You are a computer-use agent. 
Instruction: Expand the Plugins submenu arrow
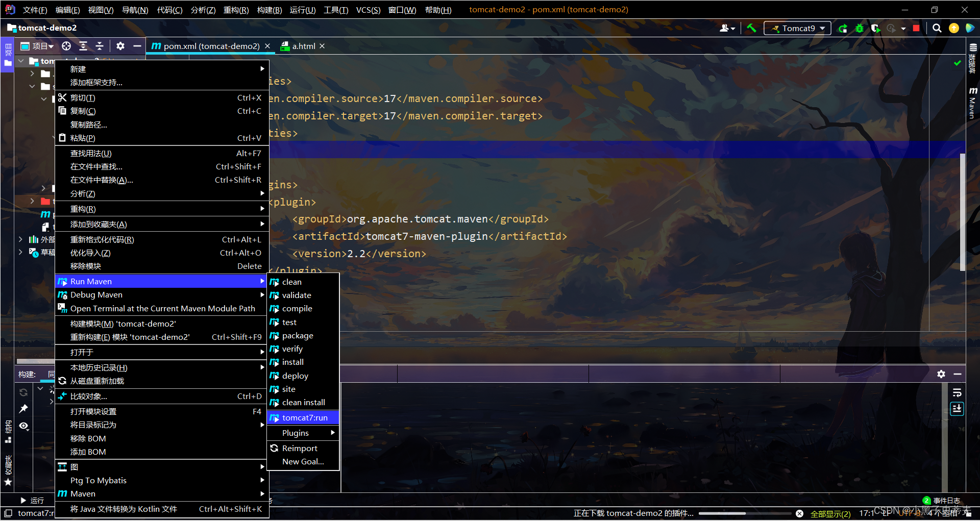pos(333,433)
